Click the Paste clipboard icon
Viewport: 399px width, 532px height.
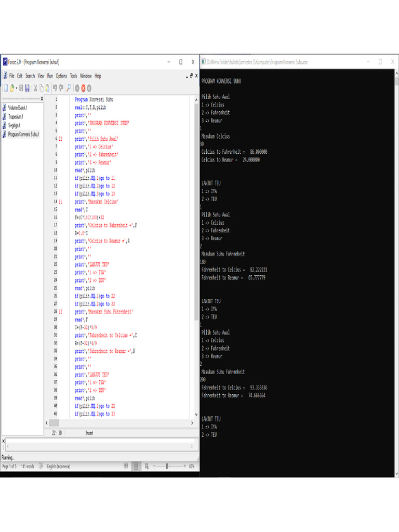[47, 88]
